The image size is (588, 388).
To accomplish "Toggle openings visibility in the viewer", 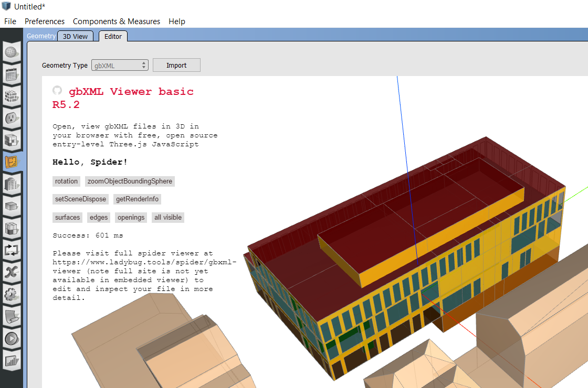I will click(x=131, y=218).
